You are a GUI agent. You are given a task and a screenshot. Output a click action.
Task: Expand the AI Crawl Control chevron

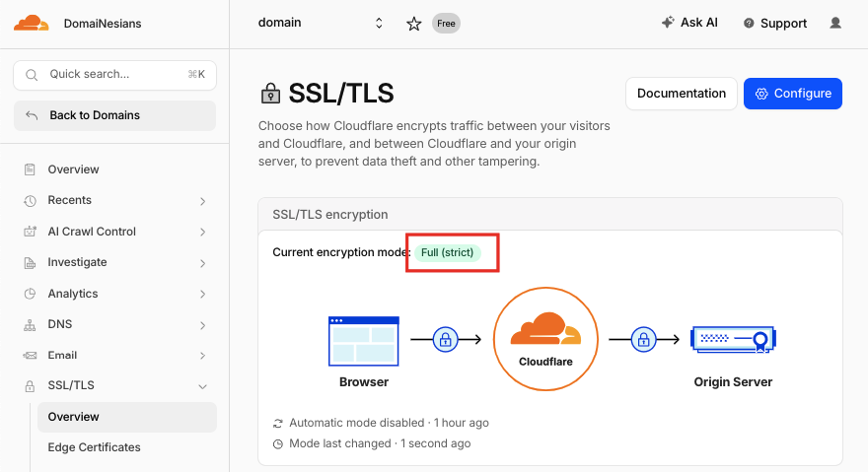click(x=202, y=233)
